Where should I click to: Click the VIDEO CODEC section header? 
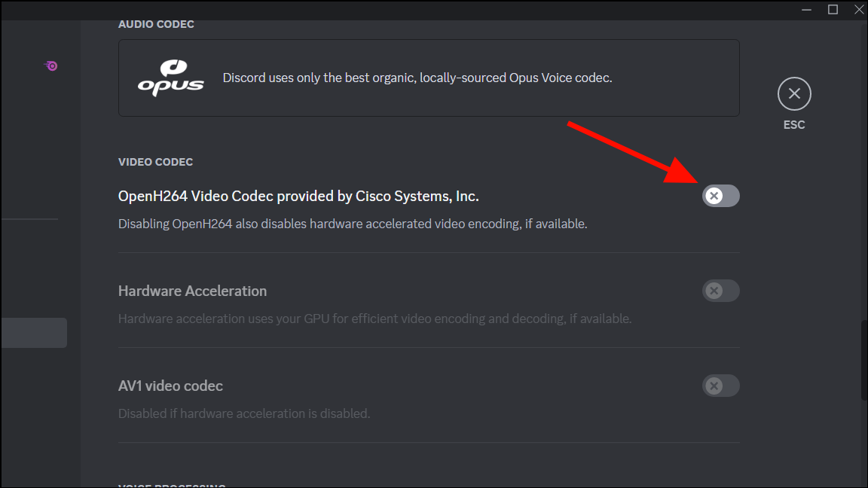(155, 162)
